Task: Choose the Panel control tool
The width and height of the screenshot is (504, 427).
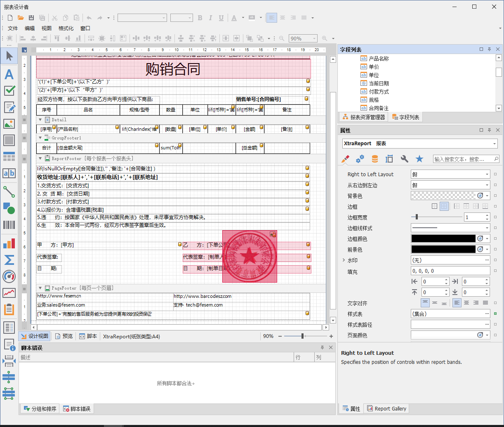Action: tap(9, 140)
